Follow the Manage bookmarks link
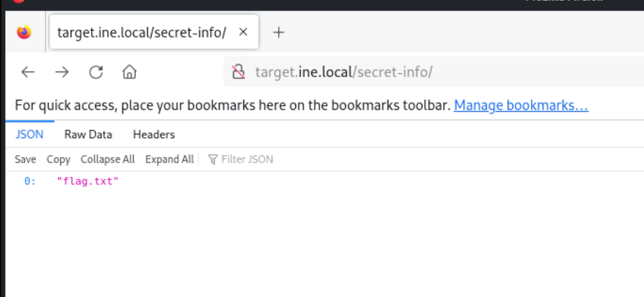Image resolution: width=644 pixels, height=297 pixels. click(521, 105)
